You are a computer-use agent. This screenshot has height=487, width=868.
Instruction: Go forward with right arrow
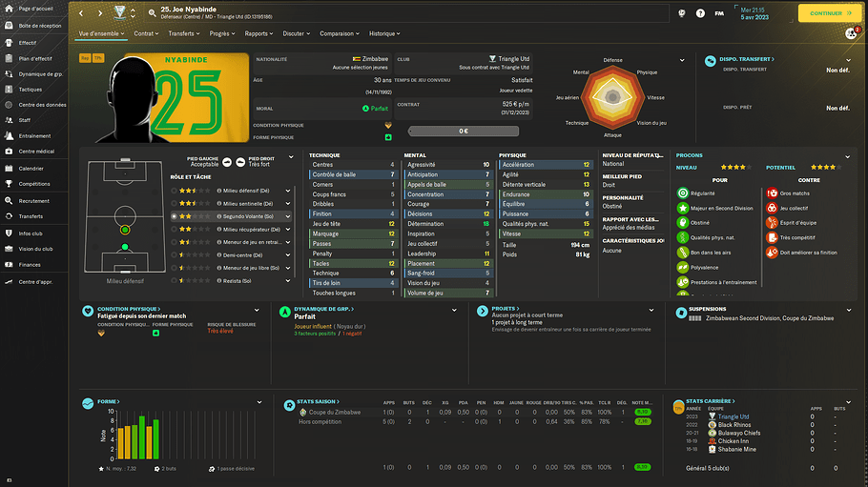[x=99, y=12]
